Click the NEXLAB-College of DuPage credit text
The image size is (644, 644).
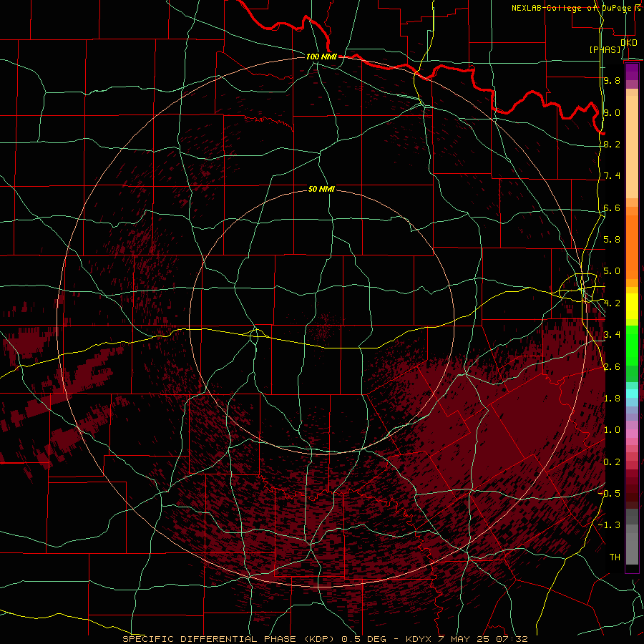(x=572, y=8)
